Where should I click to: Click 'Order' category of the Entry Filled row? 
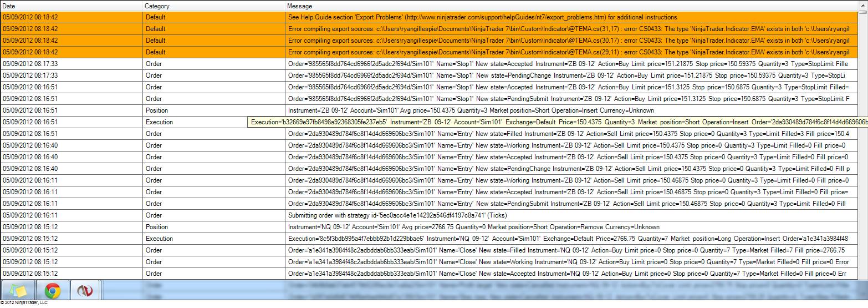(x=214, y=134)
